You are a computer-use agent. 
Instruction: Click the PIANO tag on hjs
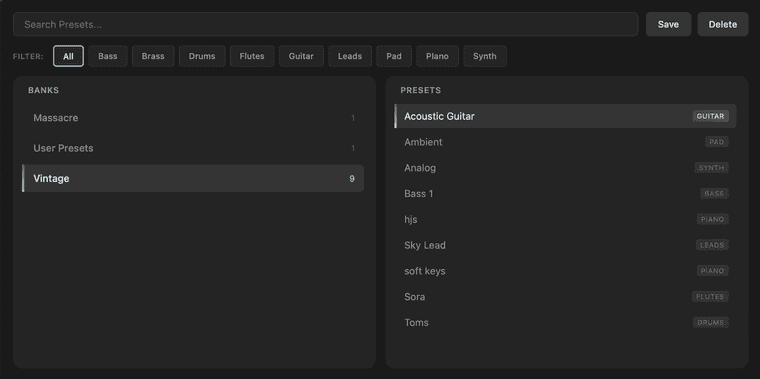(x=712, y=220)
